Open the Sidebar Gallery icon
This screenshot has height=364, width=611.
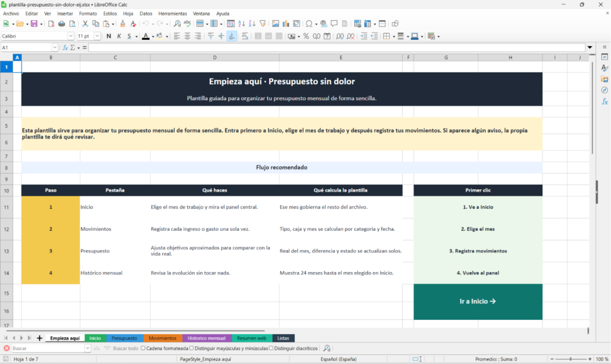pyautogui.click(x=604, y=79)
